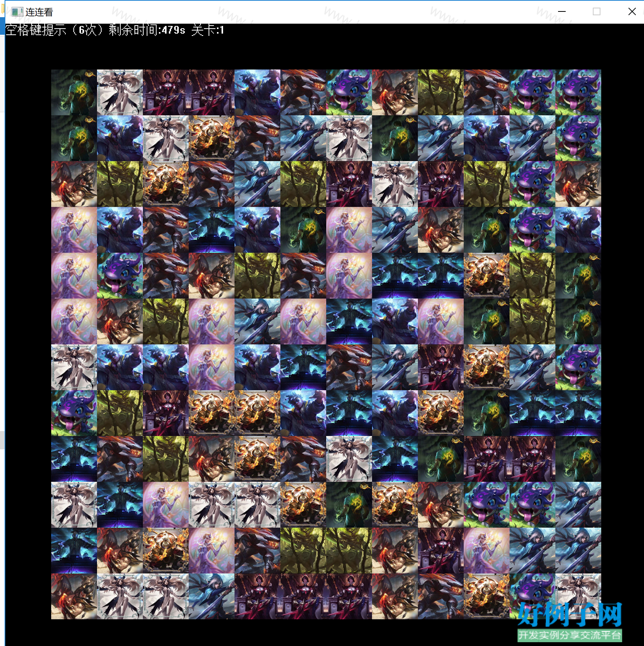Click the 连连看 app icon in the title bar
The height and width of the screenshot is (646, 644).
click(x=17, y=12)
